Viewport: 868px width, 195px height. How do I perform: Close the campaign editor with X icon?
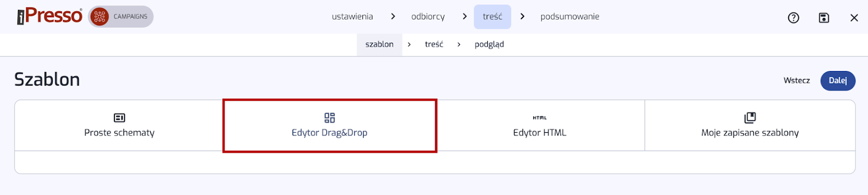pos(854,18)
